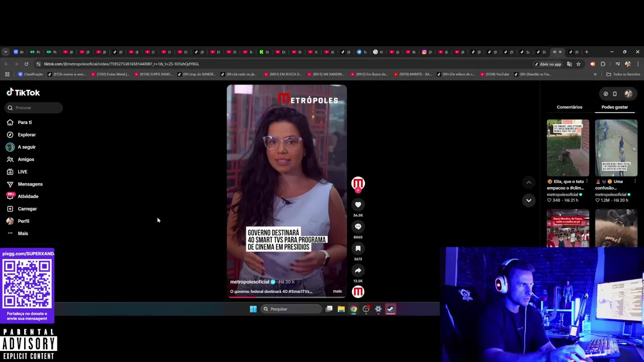Select Carregar to upload a video

point(22,209)
